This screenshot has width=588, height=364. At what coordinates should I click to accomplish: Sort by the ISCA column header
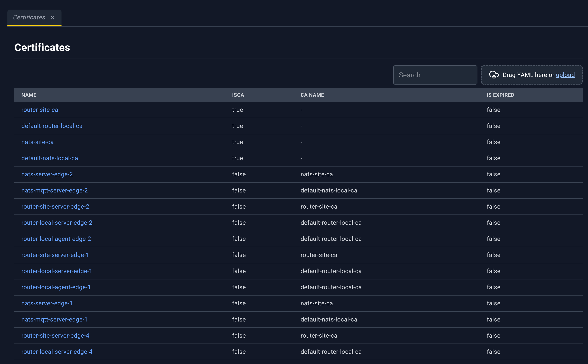[x=238, y=95]
